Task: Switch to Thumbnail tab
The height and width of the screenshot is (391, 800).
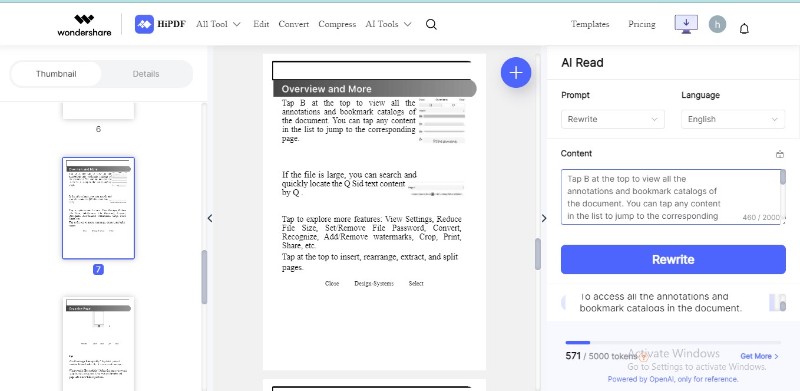Action: pyautogui.click(x=56, y=74)
